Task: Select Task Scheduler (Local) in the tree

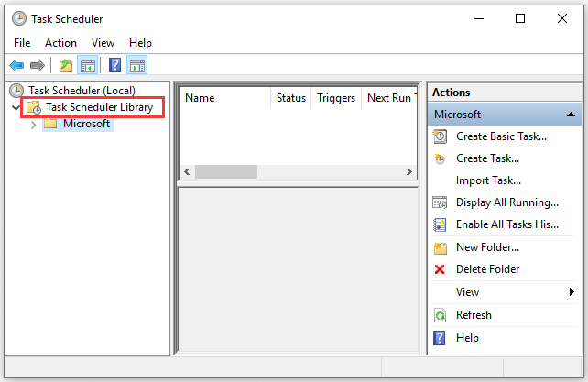Action: point(82,91)
